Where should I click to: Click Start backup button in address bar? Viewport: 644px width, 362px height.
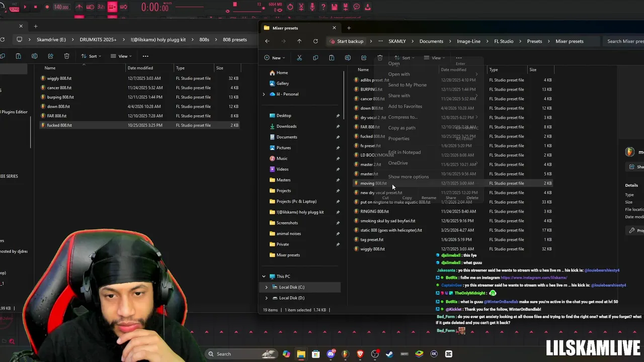(x=346, y=41)
